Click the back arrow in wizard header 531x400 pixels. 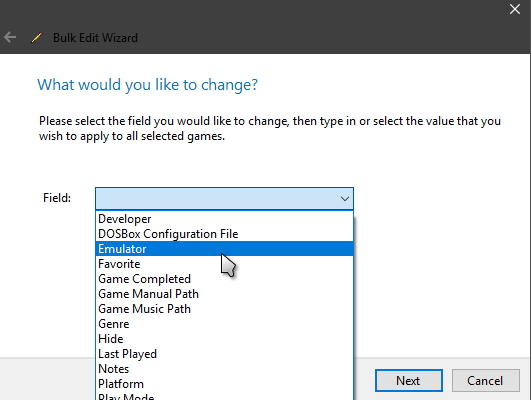(10, 37)
